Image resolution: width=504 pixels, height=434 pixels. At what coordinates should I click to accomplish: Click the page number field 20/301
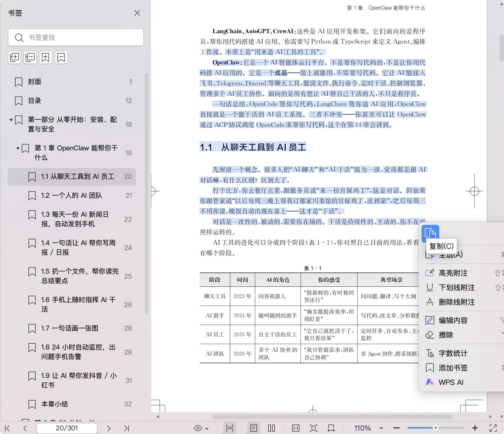[x=67, y=428]
